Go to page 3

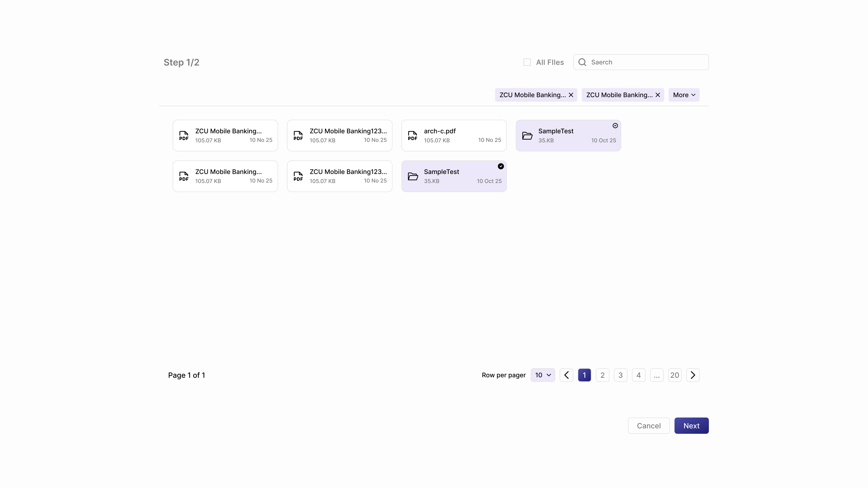coord(621,375)
